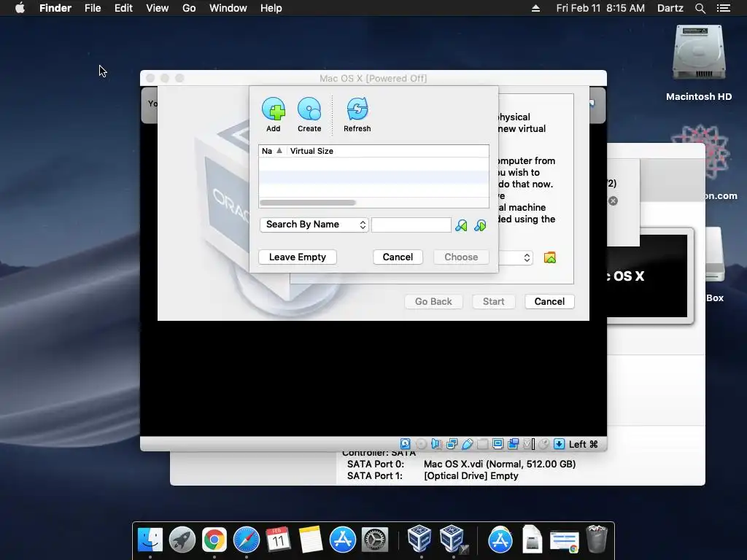Cancel the startup disk wizard
The height and width of the screenshot is (560, 747).
tap(550, 301)
